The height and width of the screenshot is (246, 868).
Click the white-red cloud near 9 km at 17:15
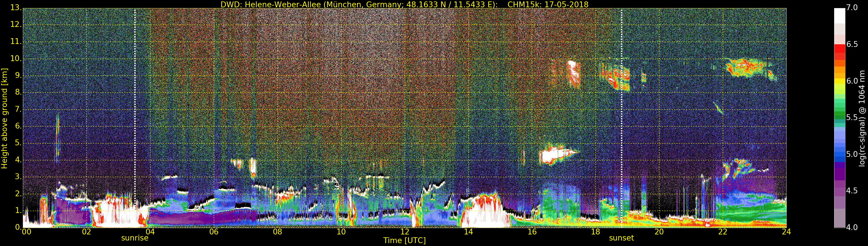click(574, 74)
